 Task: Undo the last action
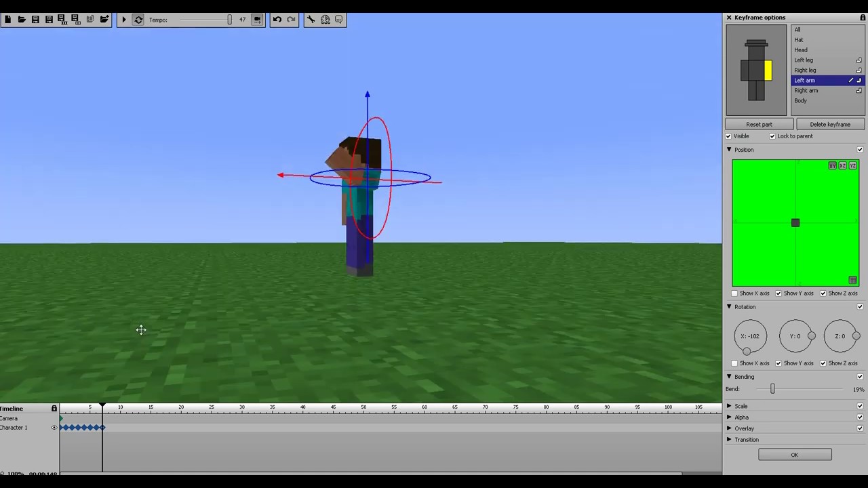point(277,20)
